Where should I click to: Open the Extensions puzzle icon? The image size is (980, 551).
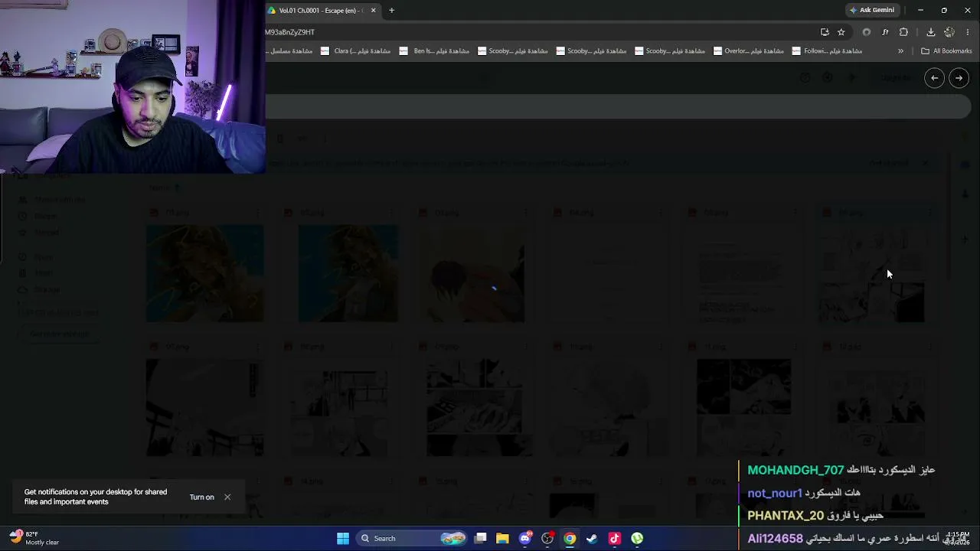[x=903, y=32]
